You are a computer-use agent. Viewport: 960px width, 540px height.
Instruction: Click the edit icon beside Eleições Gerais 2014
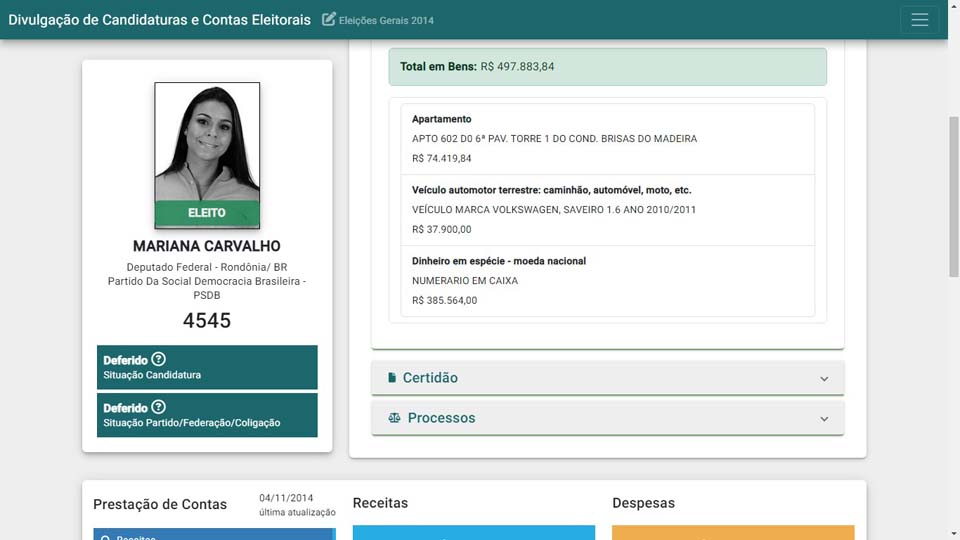[329, 20]
